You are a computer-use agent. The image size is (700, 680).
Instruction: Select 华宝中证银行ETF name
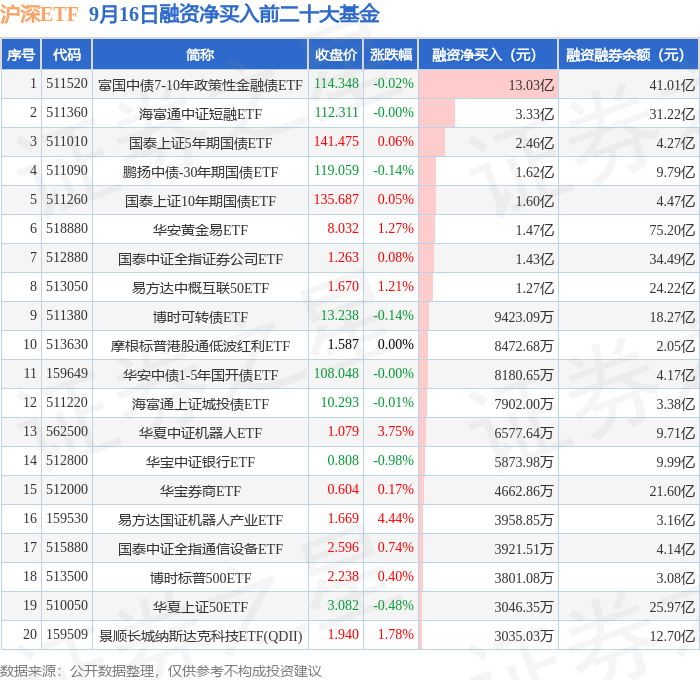(x=200, y=462)
